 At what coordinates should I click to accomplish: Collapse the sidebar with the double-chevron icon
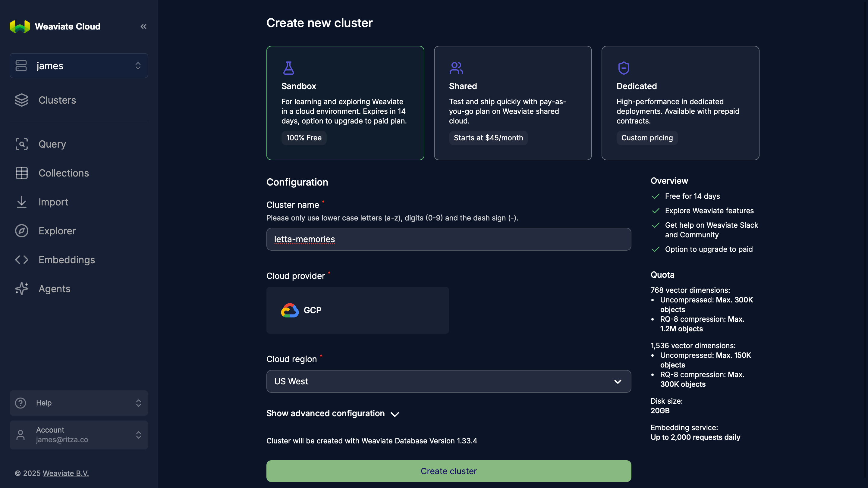point(143,26)
